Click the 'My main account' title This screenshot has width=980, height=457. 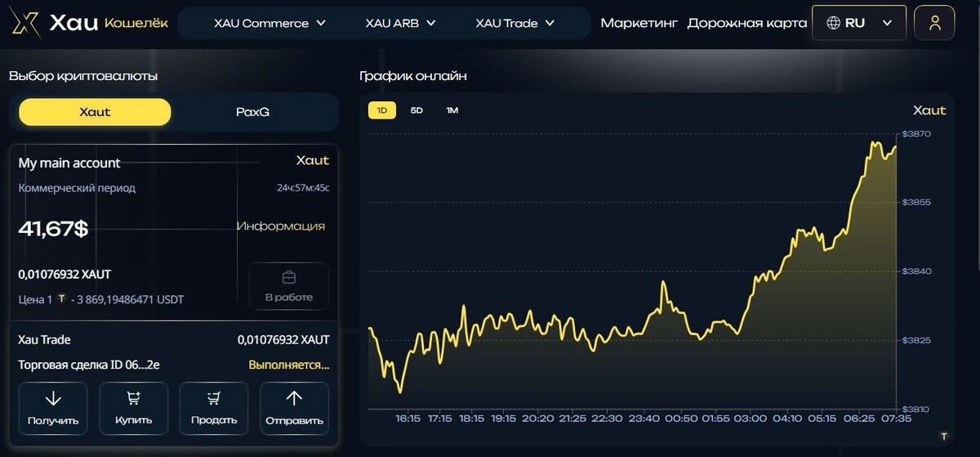pyautogui.click(x=69, y=163)
